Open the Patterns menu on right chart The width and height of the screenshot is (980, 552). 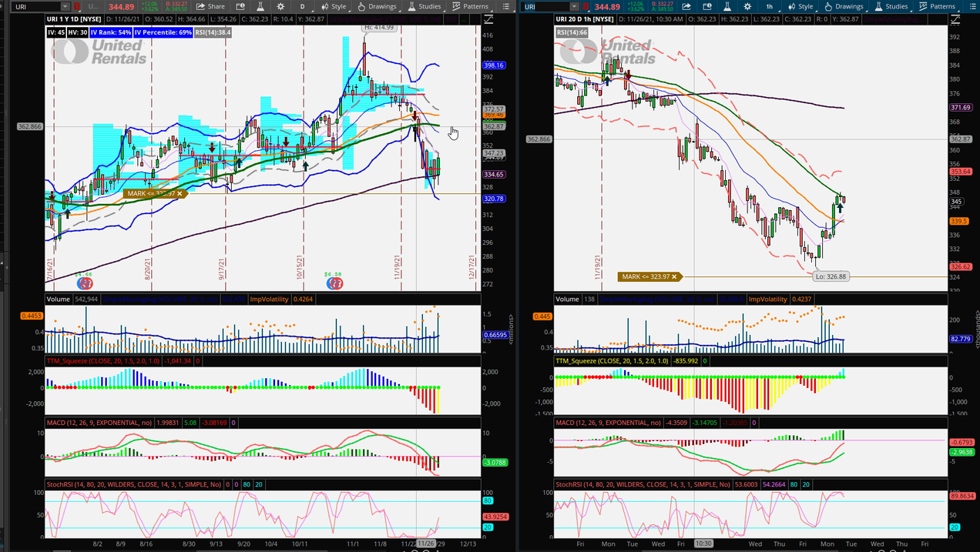coord(937,6)
